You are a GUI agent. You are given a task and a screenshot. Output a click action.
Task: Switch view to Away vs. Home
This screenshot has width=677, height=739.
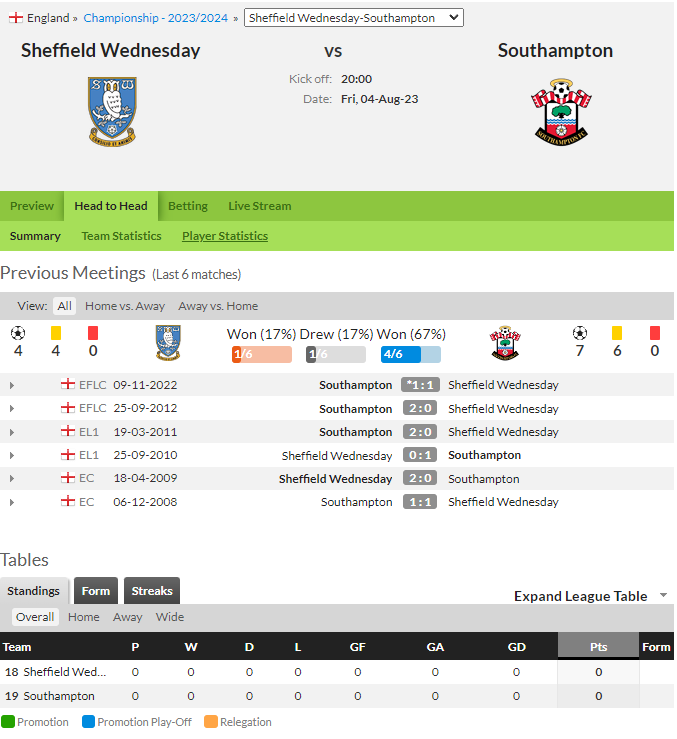218,306
